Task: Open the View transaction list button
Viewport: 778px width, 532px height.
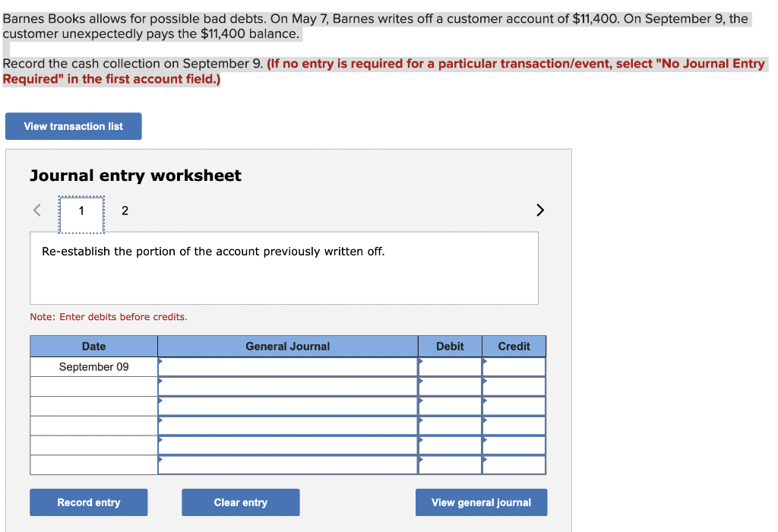Action: (74, 126)
